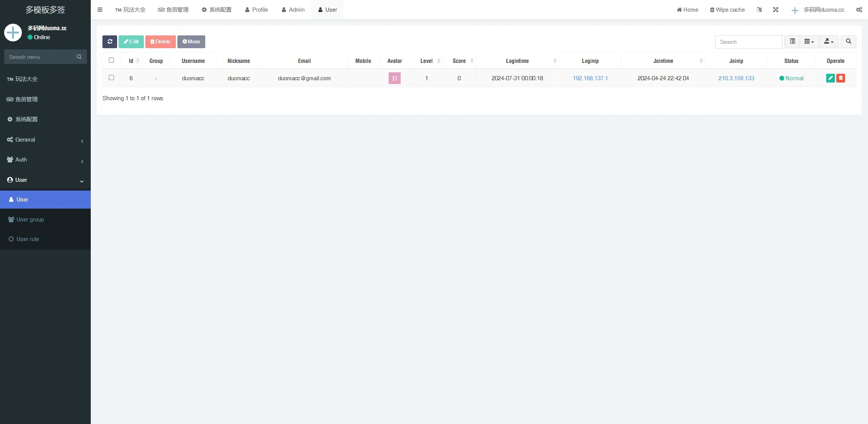This screenshot has width=868, height=424.
Task: Toggle the card/list view icon button
Action: (x=792, y=42)
